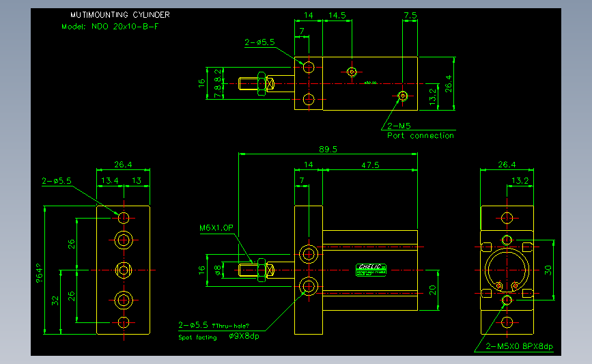592x364 pixels.
Task: Click the large bore circle in right view
Action: click(x=507, y=270)
